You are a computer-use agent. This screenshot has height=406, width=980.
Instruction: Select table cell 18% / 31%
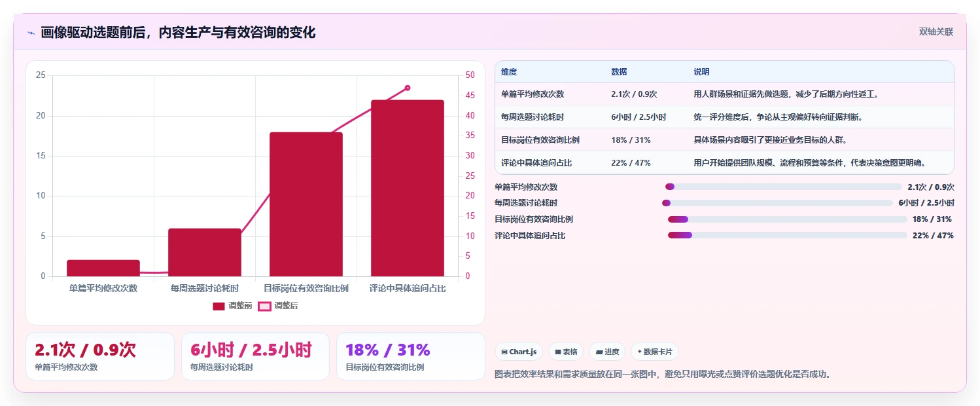click(x=631, y=140)
